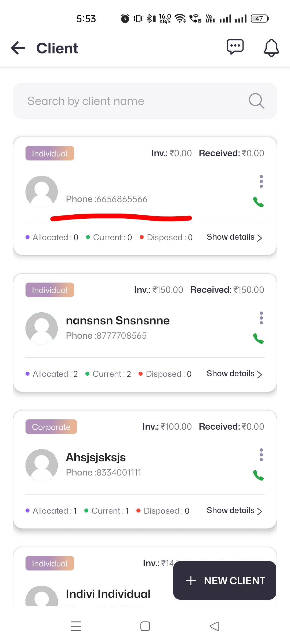Call Ahsjsjksjs using green phone icon
Image resolution: width=290 pixels, height=644 pixels.
pos(258,475)
